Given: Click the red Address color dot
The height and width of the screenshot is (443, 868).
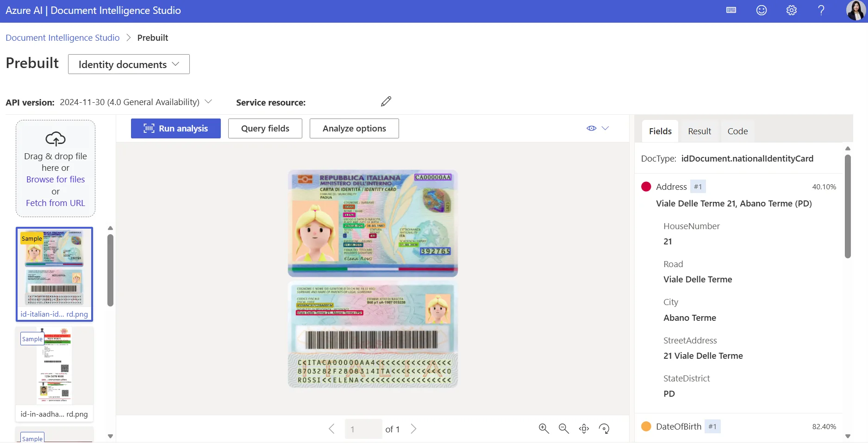Looking at the screenshot, I should click(x=646, y=187).
